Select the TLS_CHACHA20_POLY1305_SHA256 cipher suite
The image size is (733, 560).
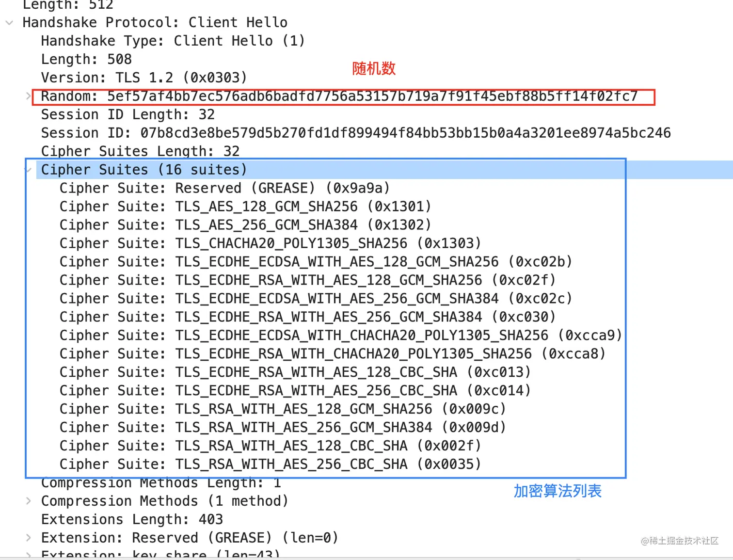270,243
